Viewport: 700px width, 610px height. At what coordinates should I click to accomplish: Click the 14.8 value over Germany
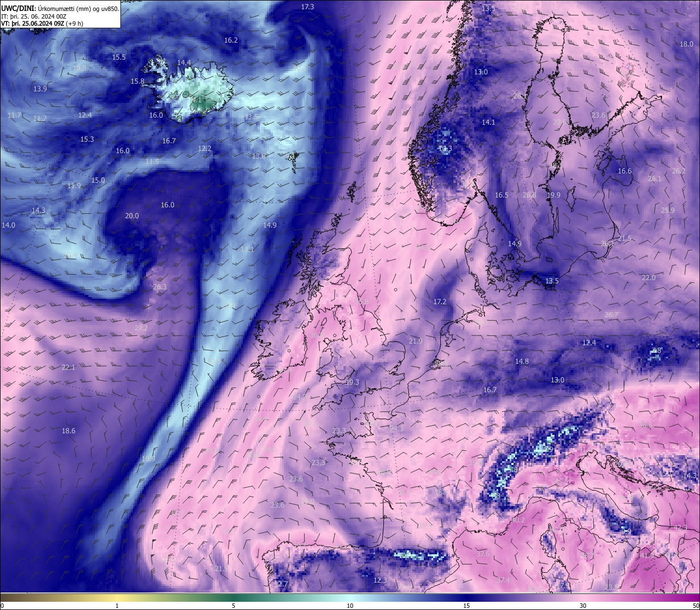pyautogui.click(x=522, y=361)
